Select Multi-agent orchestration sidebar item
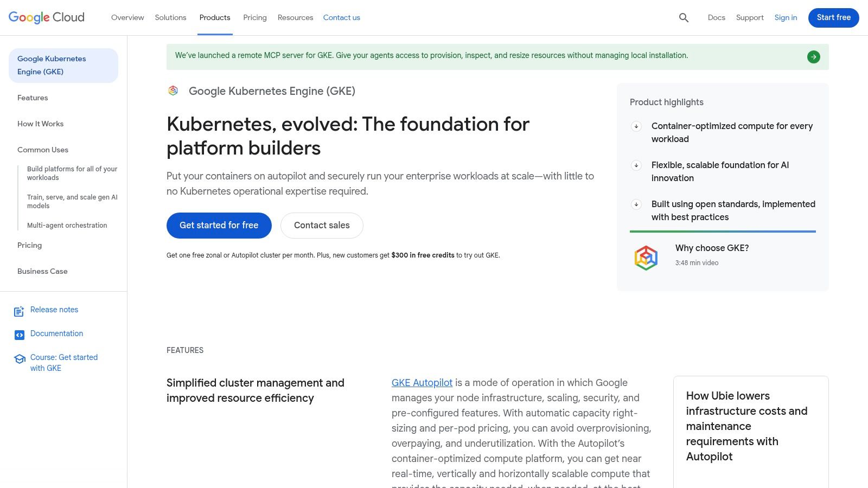The image size is (868, 488). [67, 226]
